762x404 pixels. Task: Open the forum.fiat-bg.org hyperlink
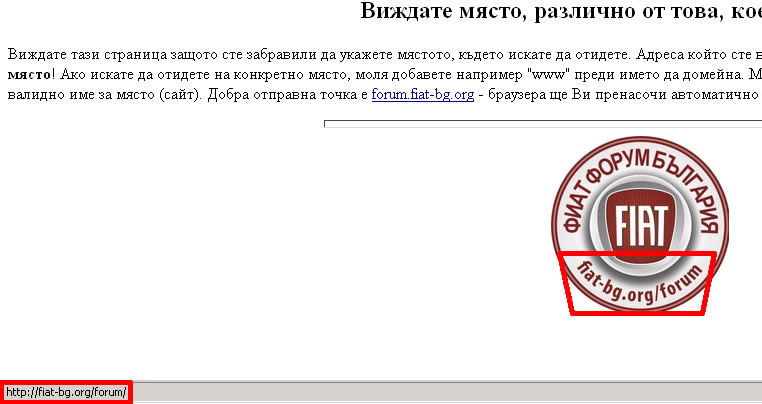point(422,95)
